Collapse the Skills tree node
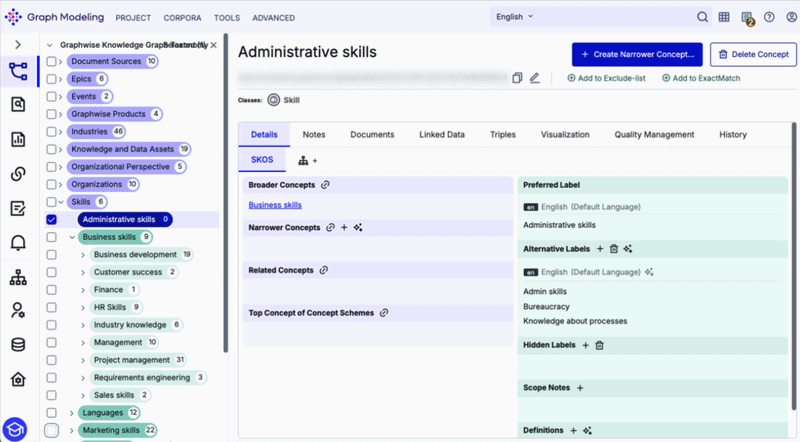800x442 pixels. pyautogui.click(x=61, y=202)
